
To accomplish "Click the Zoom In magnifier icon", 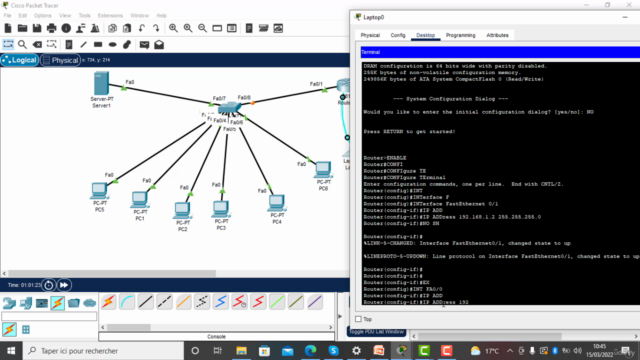I will click(x=173, y=28).
